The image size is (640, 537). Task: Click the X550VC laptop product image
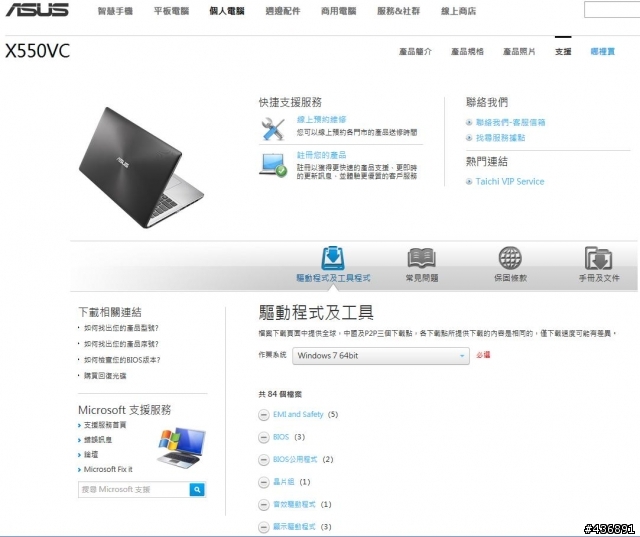(141, 167)
